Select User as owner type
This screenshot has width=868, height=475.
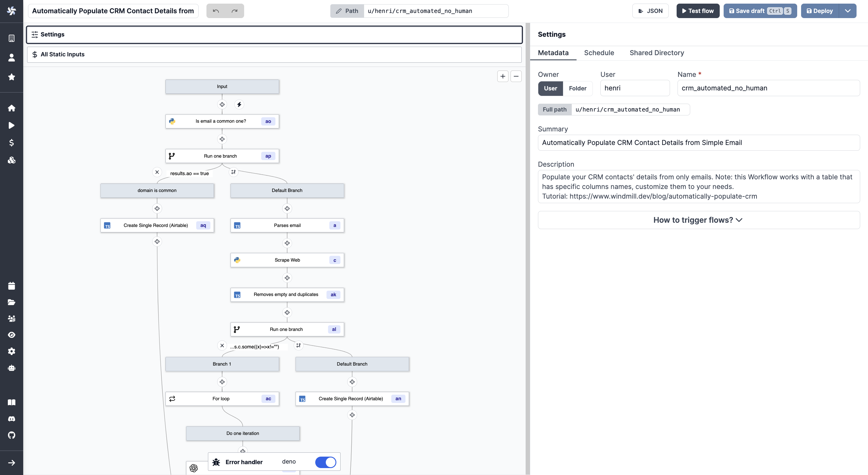[x=550, y=88]
